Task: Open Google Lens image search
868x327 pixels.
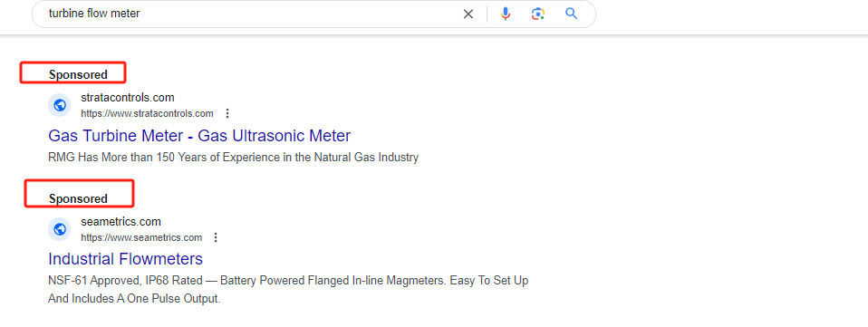Action: 538,14
